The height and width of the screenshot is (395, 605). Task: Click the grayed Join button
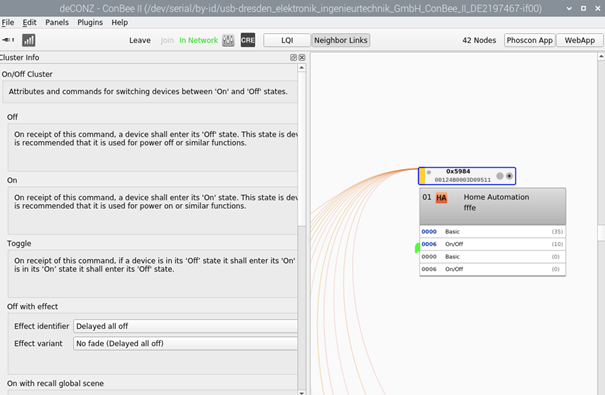click(x=167, y=40)
